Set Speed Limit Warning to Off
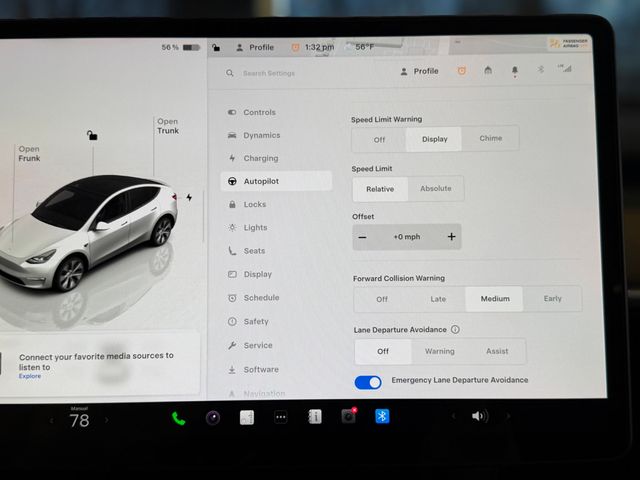Screen dimensions: 640x480 [x=379, y=140]
